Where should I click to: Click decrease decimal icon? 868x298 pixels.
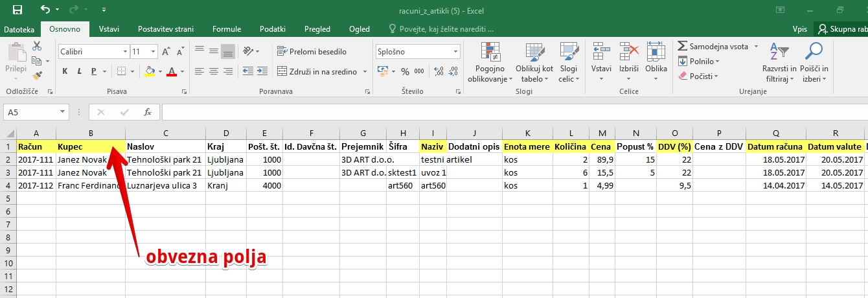tap(451, 71)
